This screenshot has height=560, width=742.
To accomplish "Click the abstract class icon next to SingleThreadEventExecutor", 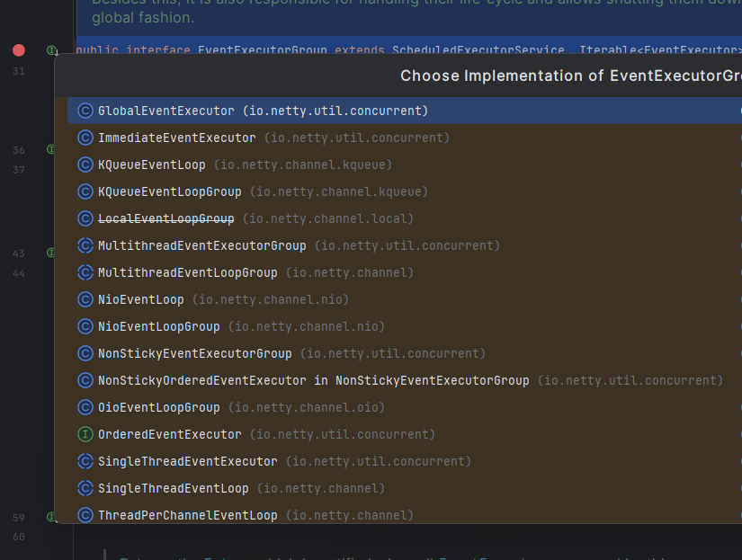I will click(85, 461).
